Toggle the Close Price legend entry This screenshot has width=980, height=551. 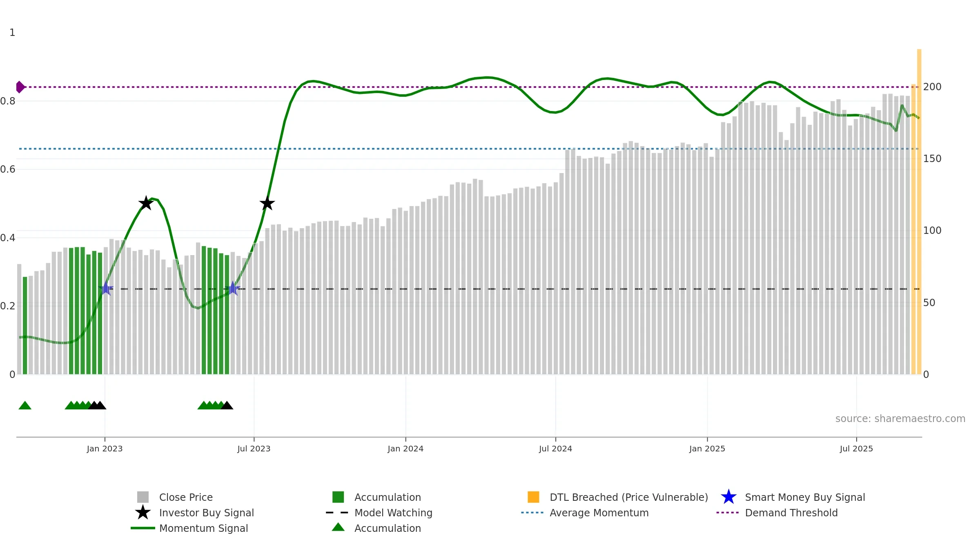point(175,497)
